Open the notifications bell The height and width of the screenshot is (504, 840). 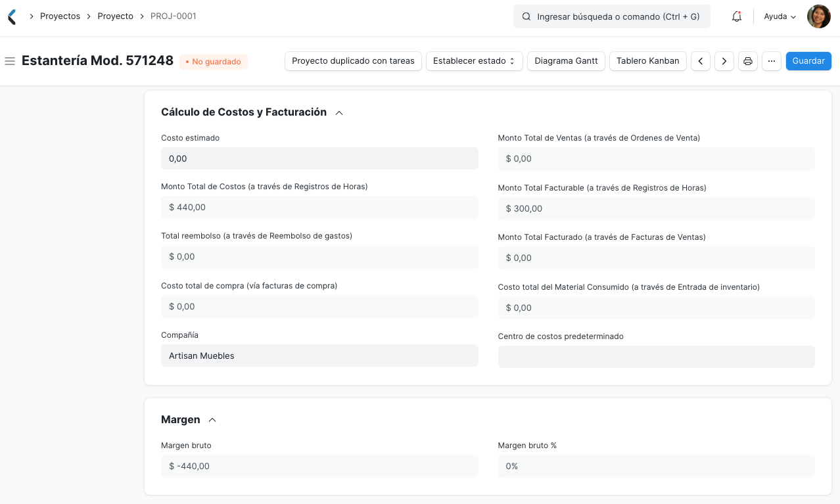point(737,17)
